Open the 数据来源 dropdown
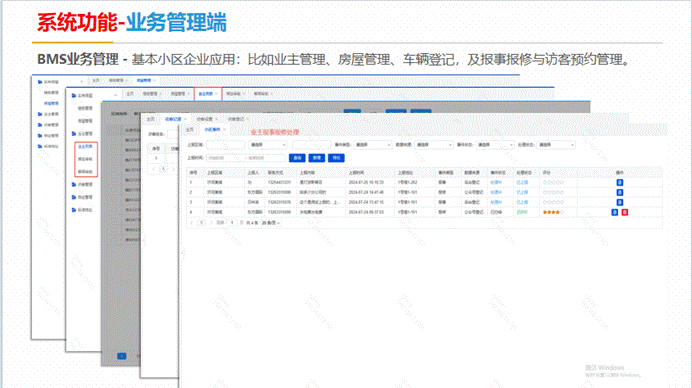Image resolution: width=692 pixels, height=388 pixels. [x=434, y=145]
